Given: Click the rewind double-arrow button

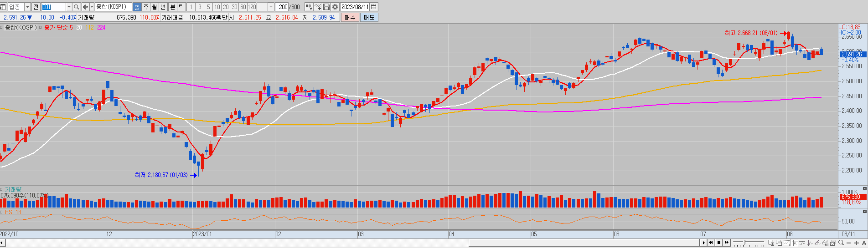Looking at the screenshot, I should point(711,243).
